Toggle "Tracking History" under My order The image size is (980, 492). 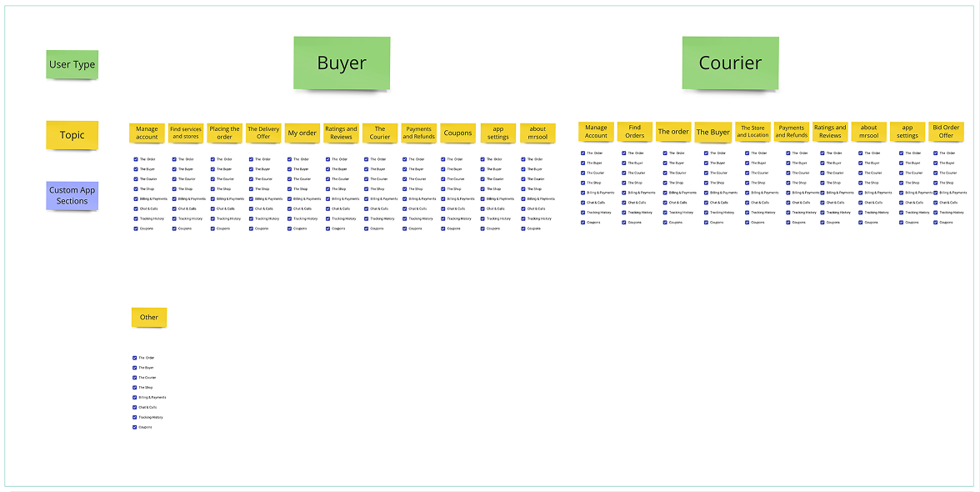291,218
